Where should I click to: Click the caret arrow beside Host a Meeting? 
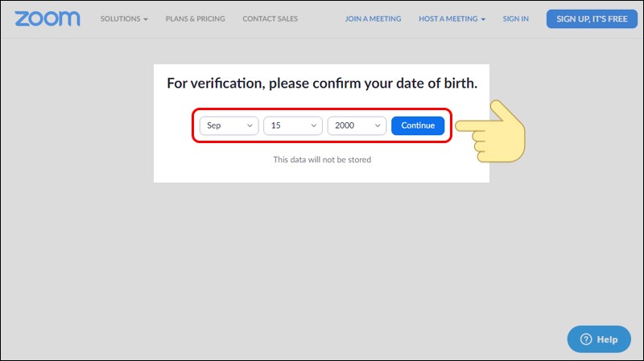(483, 19)
